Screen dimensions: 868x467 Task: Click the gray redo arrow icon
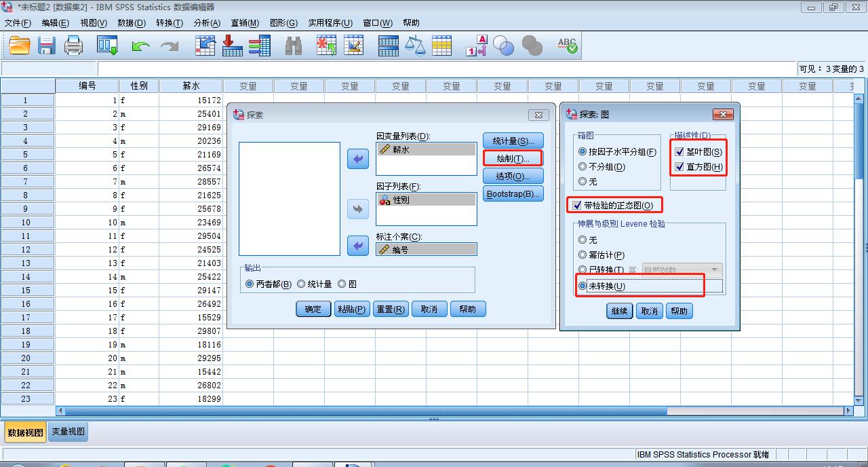coord(169,45)
